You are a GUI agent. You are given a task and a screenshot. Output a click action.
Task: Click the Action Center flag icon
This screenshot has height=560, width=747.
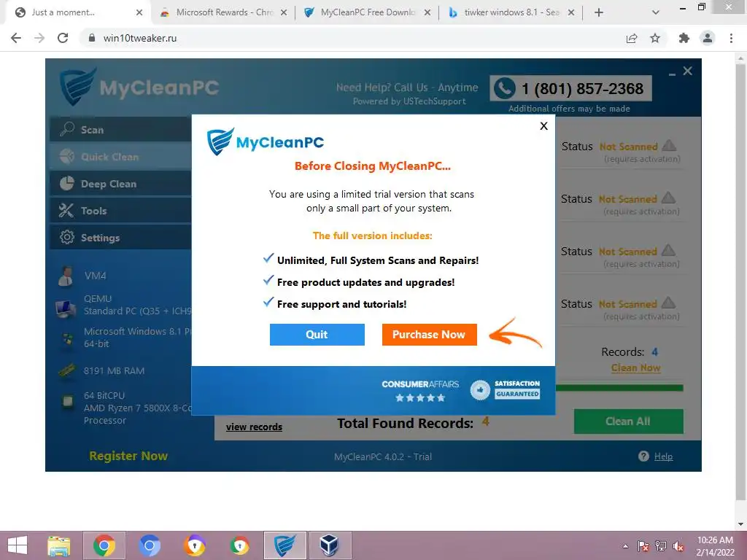click(643, 546)
